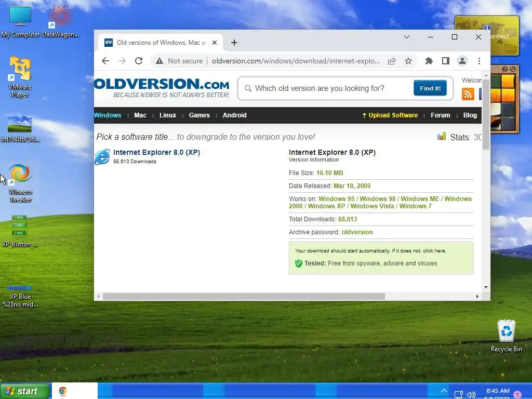Screen dimensions: 532x399
Task: Click the 16.10 MB file size value
Action: coord(329,173)
